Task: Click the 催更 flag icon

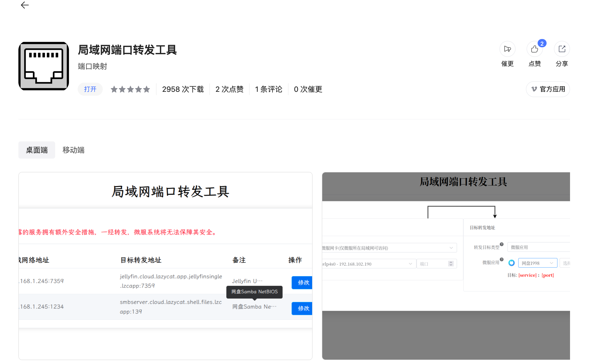Action: click(507, 49)
